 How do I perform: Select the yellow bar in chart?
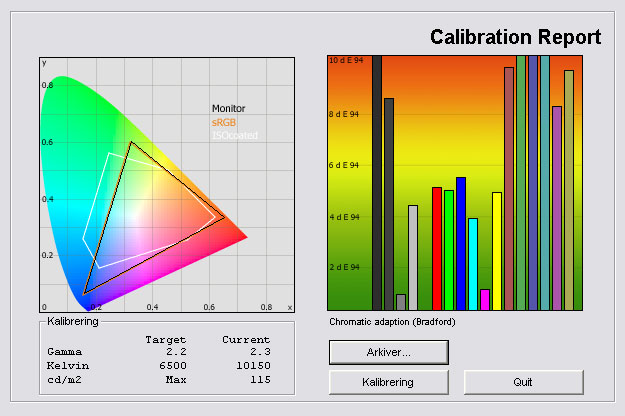tap(497, 251)
